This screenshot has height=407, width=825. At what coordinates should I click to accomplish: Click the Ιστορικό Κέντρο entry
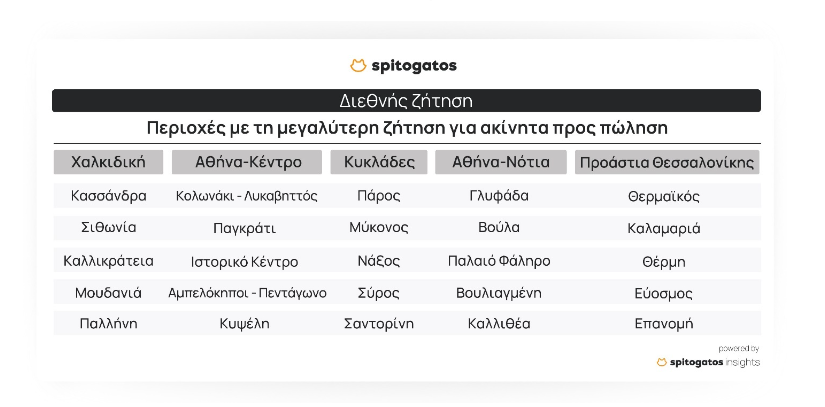pos(245,262)
